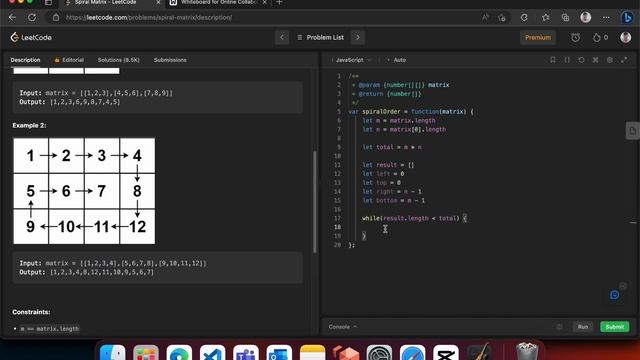Open the Problem List panel
The height and width of the screenshot is (360, 640).
(320, 38)
